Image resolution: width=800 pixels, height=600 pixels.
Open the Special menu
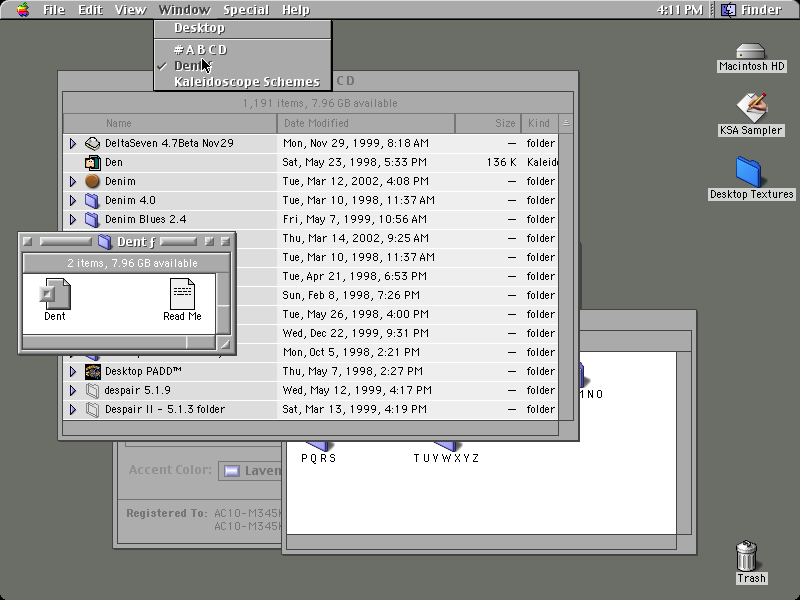tap(246, 10)
